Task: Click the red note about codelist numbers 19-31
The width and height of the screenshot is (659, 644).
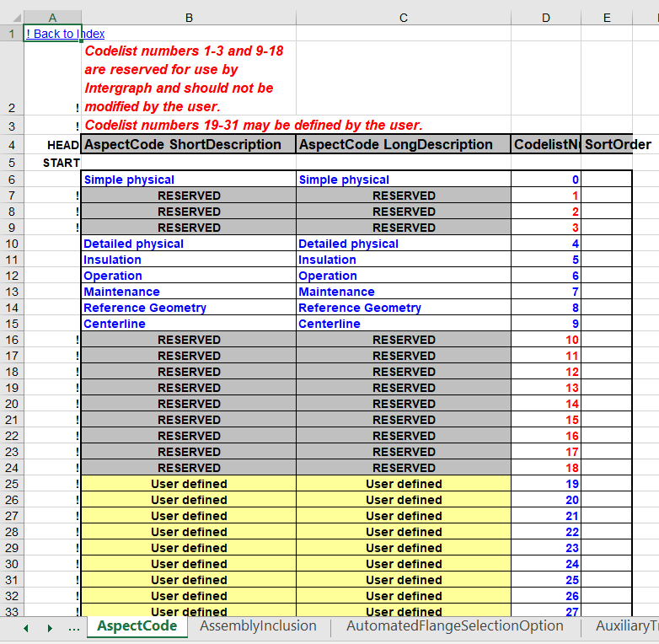Action: coord(254,126)
